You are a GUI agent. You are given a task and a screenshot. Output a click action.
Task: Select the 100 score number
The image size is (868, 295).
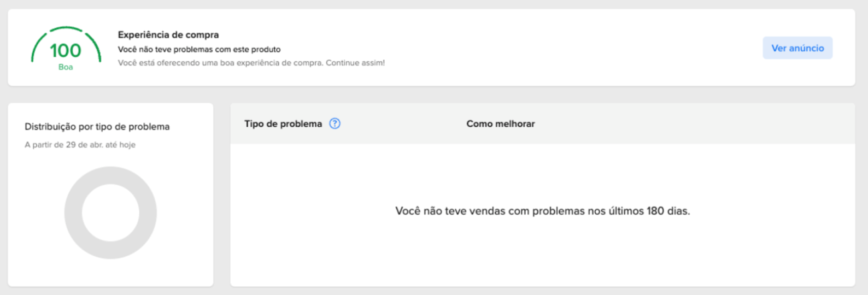coord(66,50)
